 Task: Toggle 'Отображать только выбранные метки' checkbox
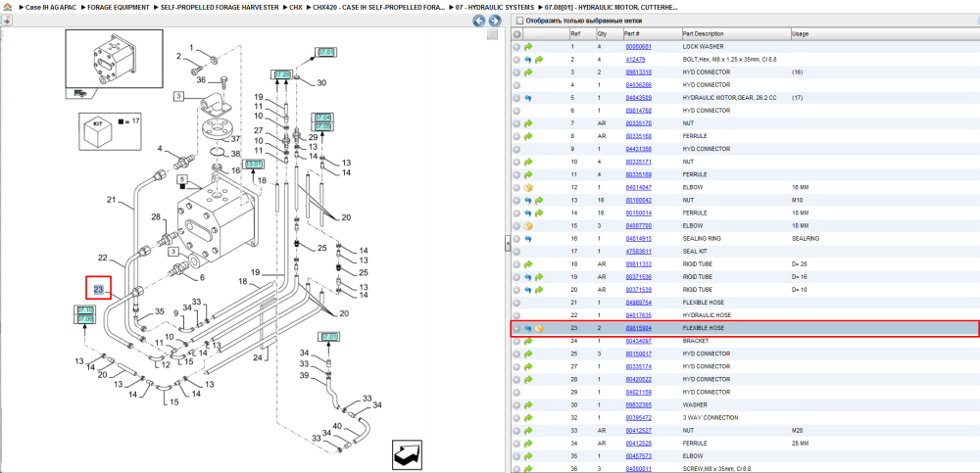[x=518, y=20]
